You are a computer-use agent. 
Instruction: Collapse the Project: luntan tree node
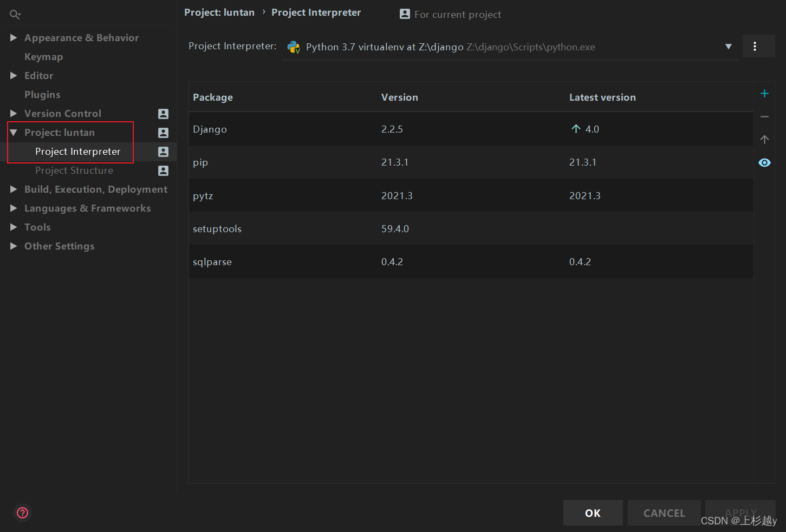[x=14, y=132]
